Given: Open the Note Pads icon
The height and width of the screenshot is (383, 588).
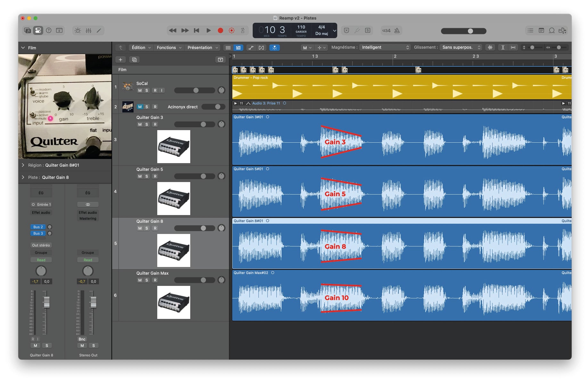Looking at the screenshot, I should 541,30.
